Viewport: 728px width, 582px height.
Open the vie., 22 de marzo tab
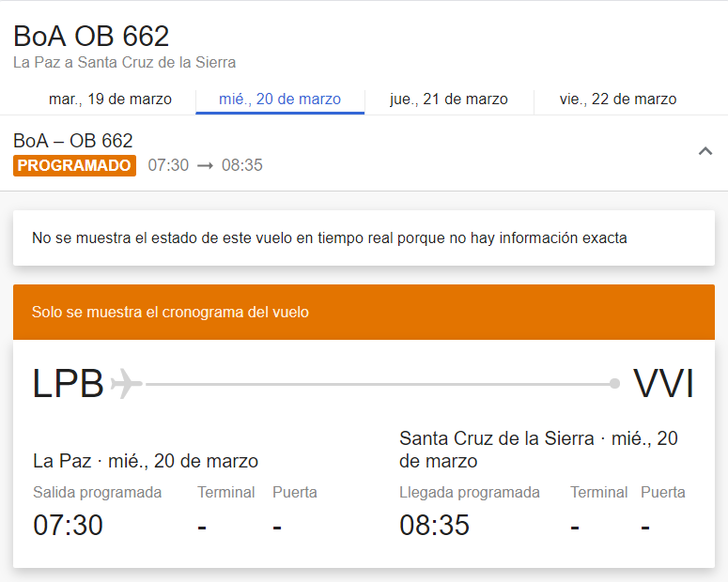[x=618, y=100]
